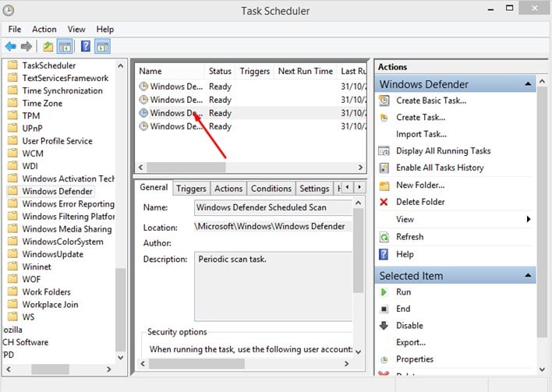
Task: Click the Next Run Time column header
Action: 305,71
